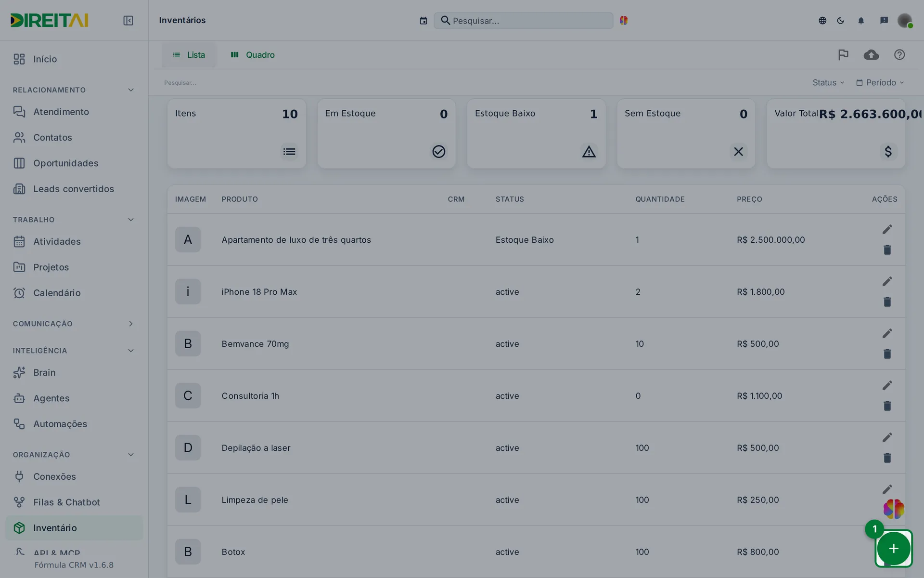Open the Período filter dropdown

point(880,83)
